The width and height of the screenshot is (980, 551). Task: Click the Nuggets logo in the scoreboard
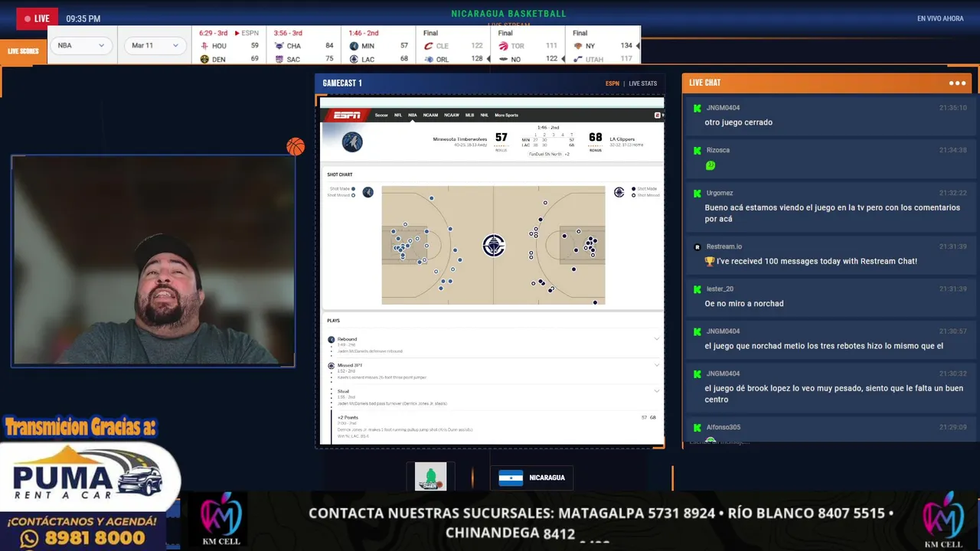pyautogui.click(x=204, y=59)
